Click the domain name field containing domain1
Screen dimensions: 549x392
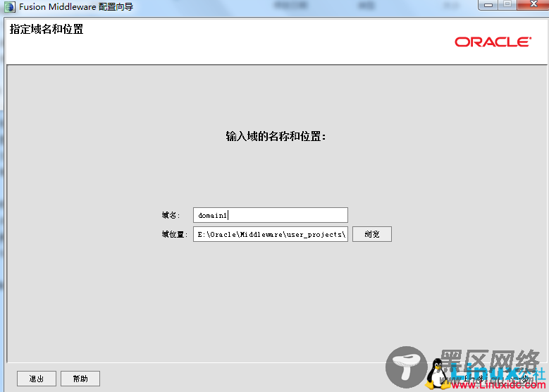coord(271,215)
